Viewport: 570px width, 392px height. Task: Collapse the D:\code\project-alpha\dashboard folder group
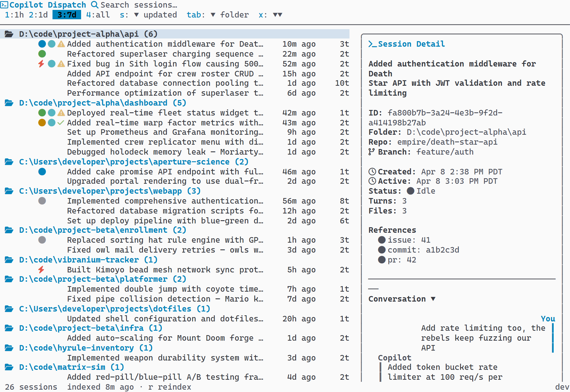[x=103, y=103]
